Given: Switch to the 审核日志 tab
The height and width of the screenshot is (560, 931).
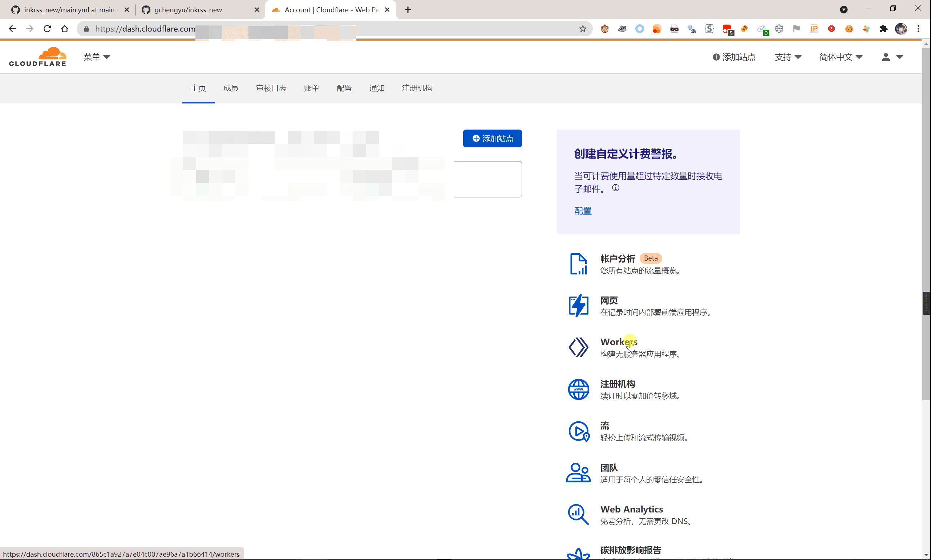Looking at the screenshot, I should click(271, 88).
